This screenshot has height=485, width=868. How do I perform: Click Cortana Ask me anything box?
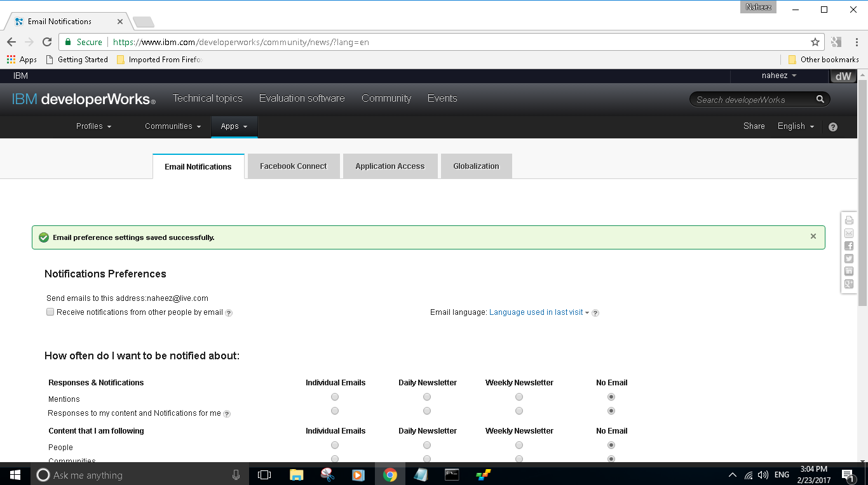(139, 475)
